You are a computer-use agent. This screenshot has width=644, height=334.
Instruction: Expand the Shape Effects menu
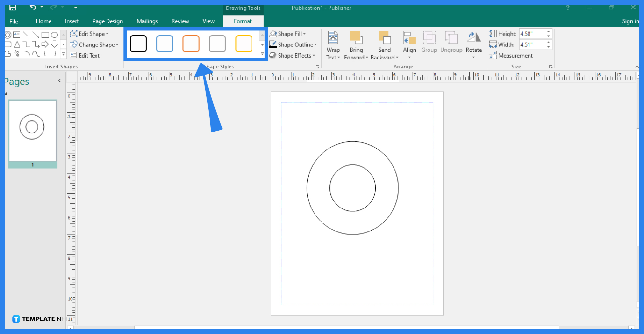[x=292, y=56]
